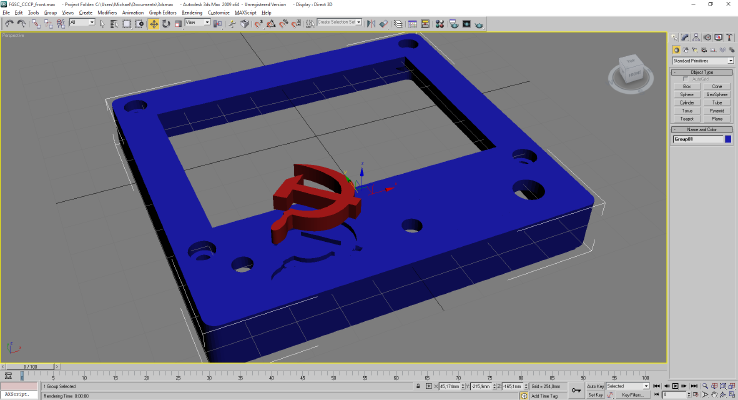Toggle the 3D Snaps button

[x=258, y=24]
